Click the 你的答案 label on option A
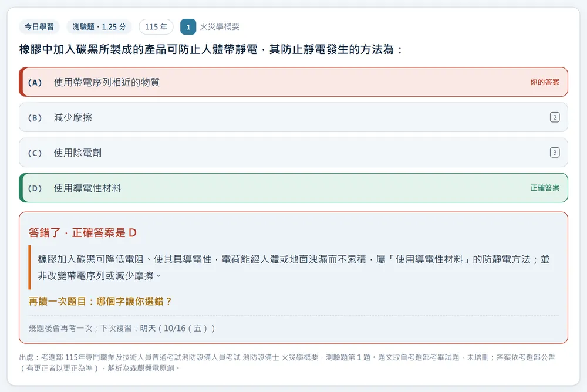 [x=545, y=82]
